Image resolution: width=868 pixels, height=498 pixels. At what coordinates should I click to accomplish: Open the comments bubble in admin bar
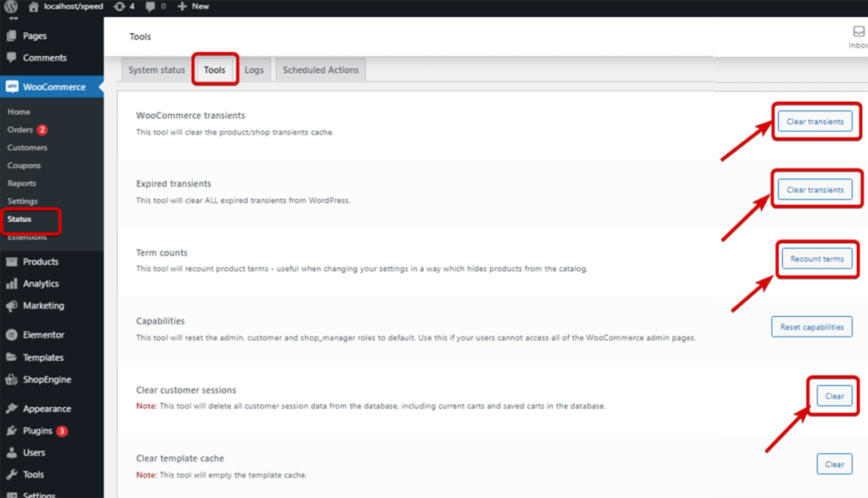(x=155, y=7)
